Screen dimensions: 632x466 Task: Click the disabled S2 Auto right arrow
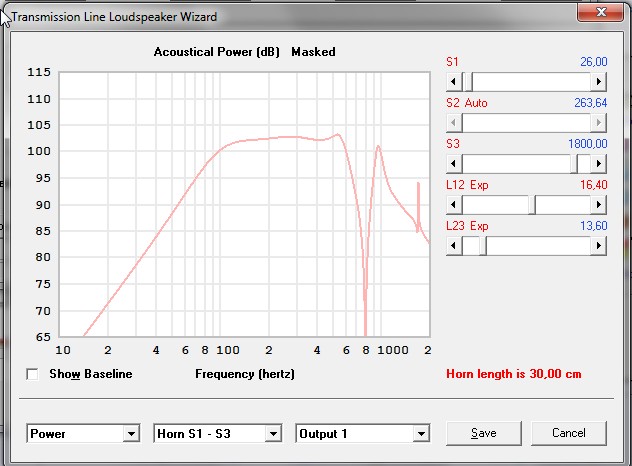click(599, 123)
